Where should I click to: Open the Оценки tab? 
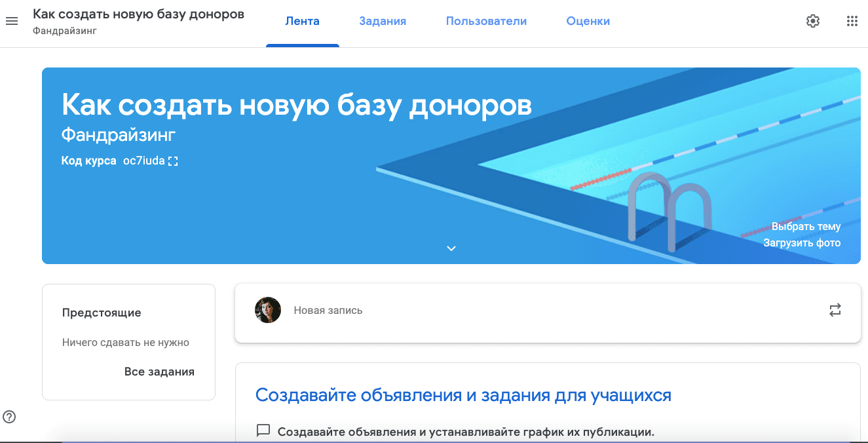pyautogui.click(x=588, y=21)
